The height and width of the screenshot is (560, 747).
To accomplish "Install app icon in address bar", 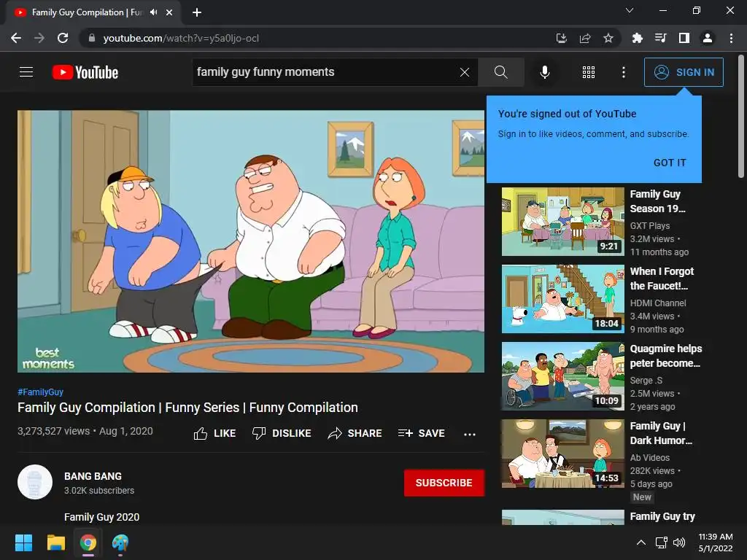I will point(562,38).
